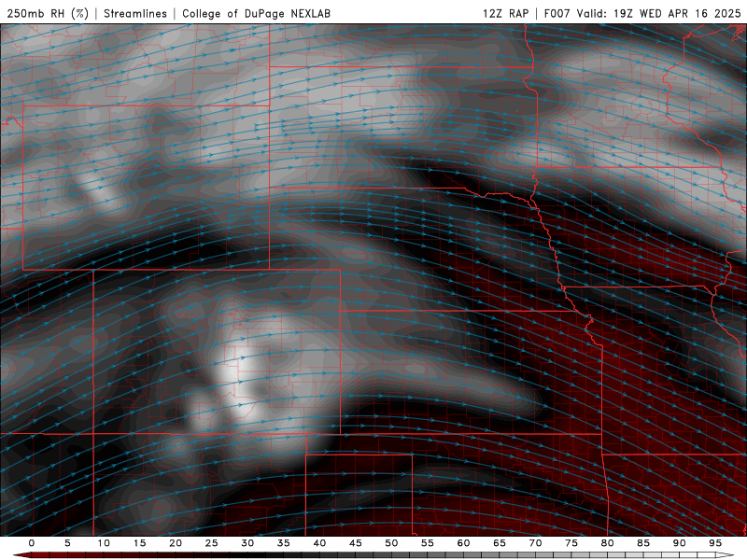This screenshot has width=747, height=560.
Task: Click the "F007" forecast hour label
Action: [x=557, y=13]
